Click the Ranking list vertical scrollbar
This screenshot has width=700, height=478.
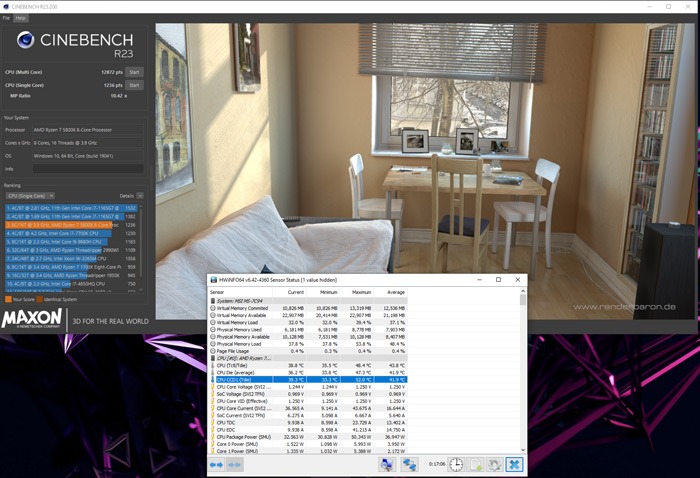pyautogui.click(x=141, y=248)
